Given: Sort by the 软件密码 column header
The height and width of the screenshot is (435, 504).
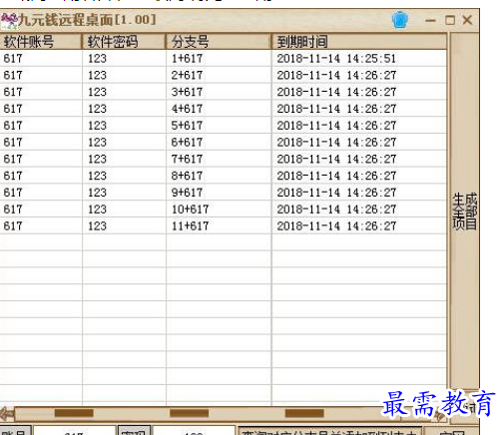Looking at the screenshot, I should 124,42.
